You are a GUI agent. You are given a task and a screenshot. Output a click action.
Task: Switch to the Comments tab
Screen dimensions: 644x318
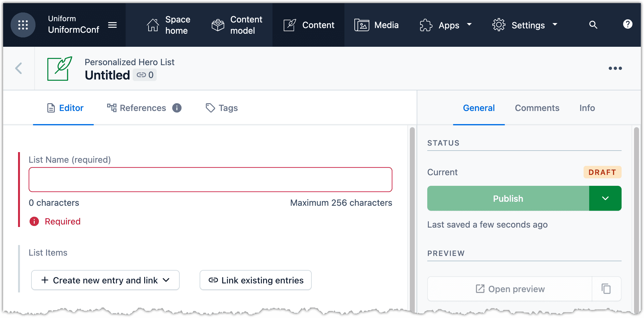537,108
